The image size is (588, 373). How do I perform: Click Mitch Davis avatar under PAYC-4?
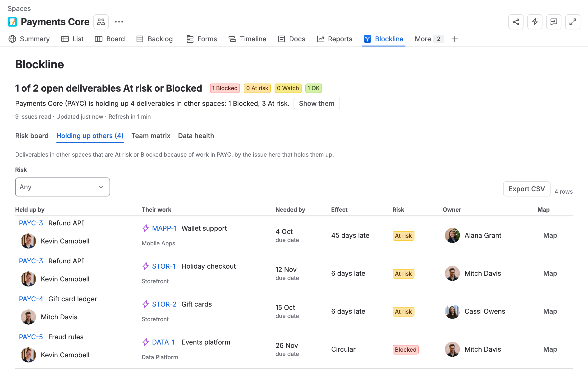point(28,317)
